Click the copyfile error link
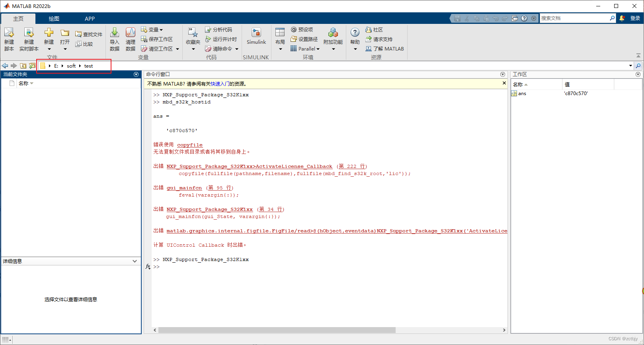The width and height of the screenshot is (644, 345). tap(190, 145)
